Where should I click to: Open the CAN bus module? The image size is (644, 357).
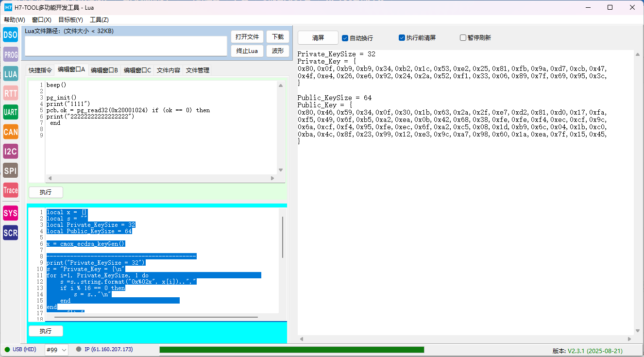coord(10,132)
